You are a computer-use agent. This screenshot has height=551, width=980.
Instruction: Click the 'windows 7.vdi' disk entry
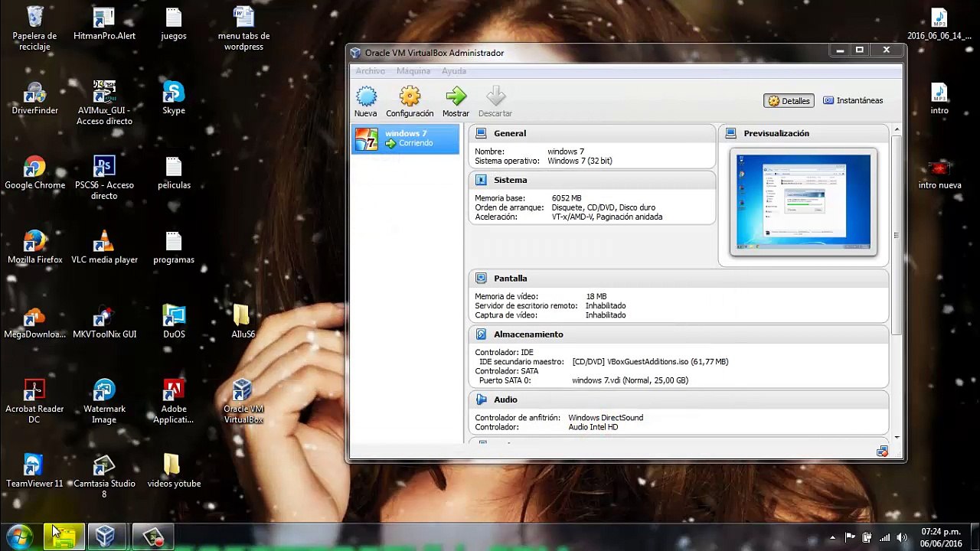click(630, 380)
